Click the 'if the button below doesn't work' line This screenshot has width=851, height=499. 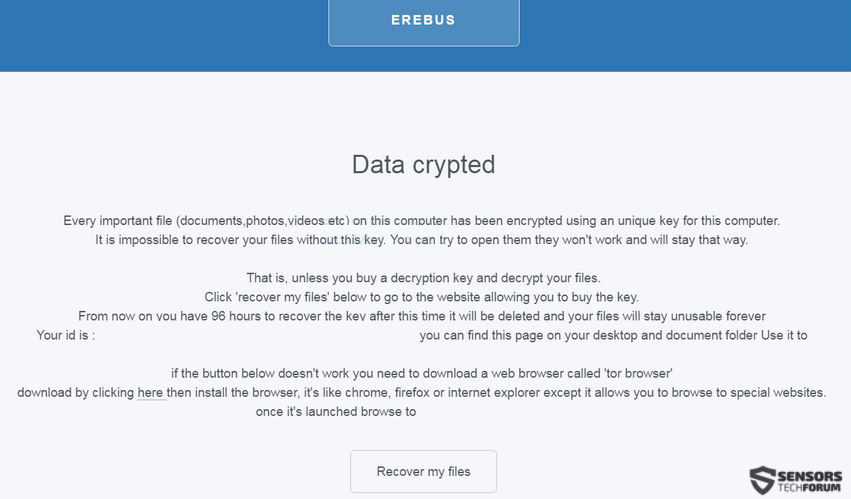point(422,374)
